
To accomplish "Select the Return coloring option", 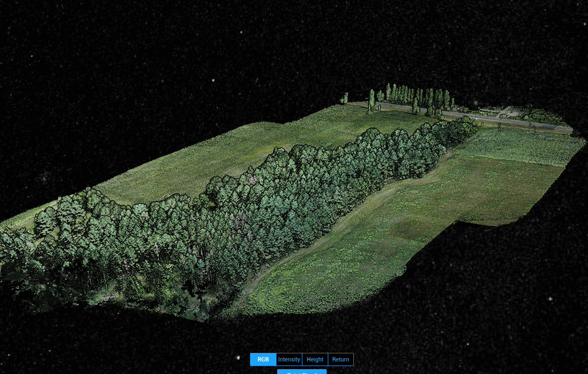I will pos(340,359).
